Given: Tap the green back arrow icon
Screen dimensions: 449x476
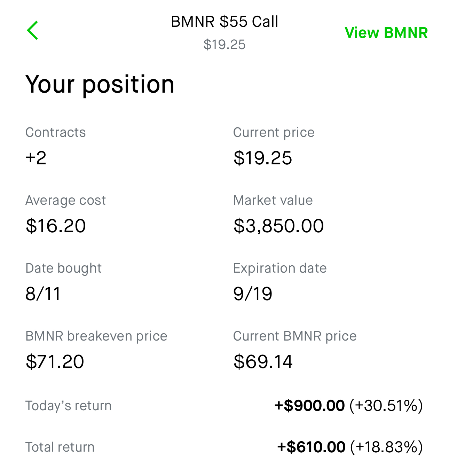Looking at the screenshot, I should (x=32, y=30).
